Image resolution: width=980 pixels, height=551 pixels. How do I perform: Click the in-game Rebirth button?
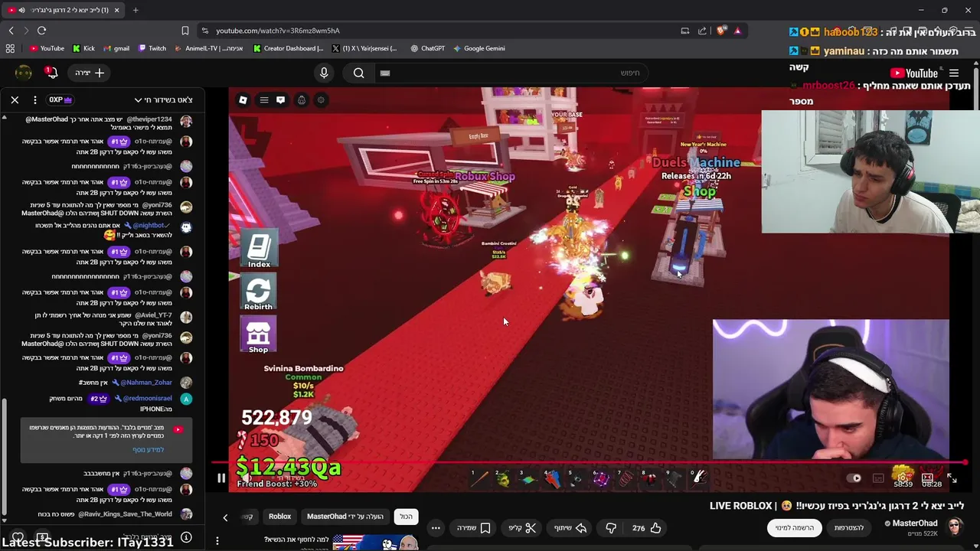(259, 292)
